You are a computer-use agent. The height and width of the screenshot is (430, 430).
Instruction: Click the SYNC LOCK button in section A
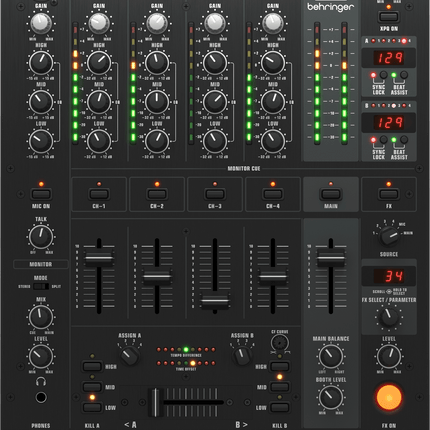[x=384, y=75]
